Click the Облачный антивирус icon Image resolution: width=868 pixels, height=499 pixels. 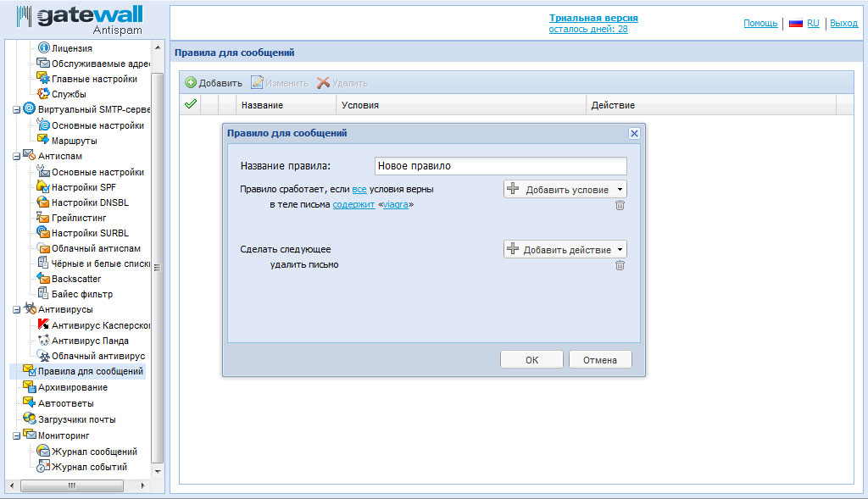pyautogui.click(x=43, y=356)
